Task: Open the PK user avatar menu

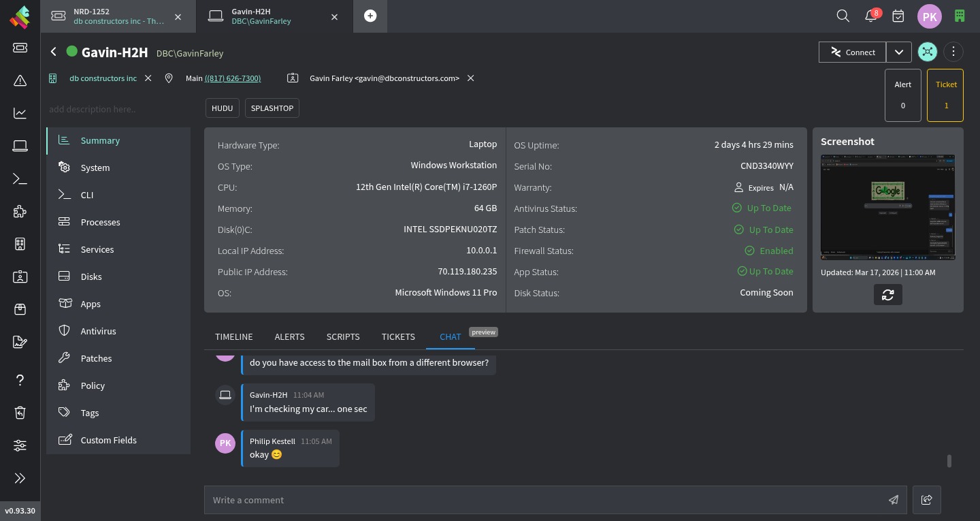Action: point(929,16)
